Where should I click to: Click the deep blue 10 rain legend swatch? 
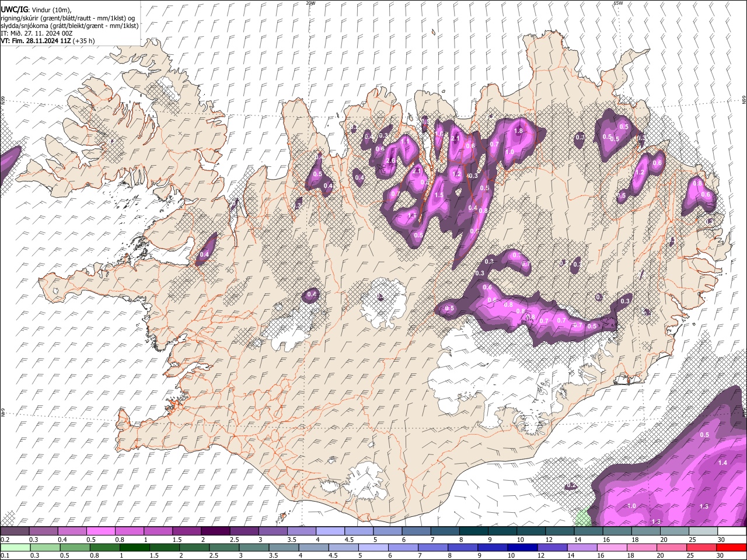tap(522, 547)
